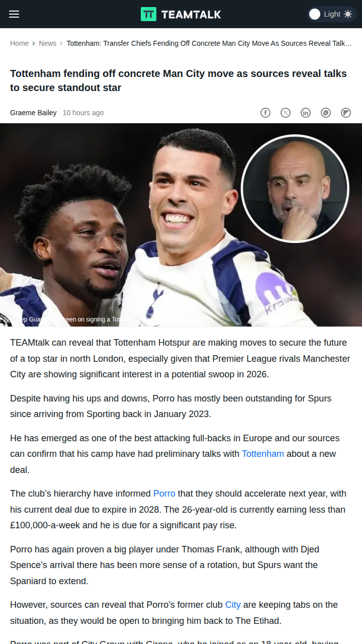
Task: Share article on Facebook
Action: tap(265, 113)
